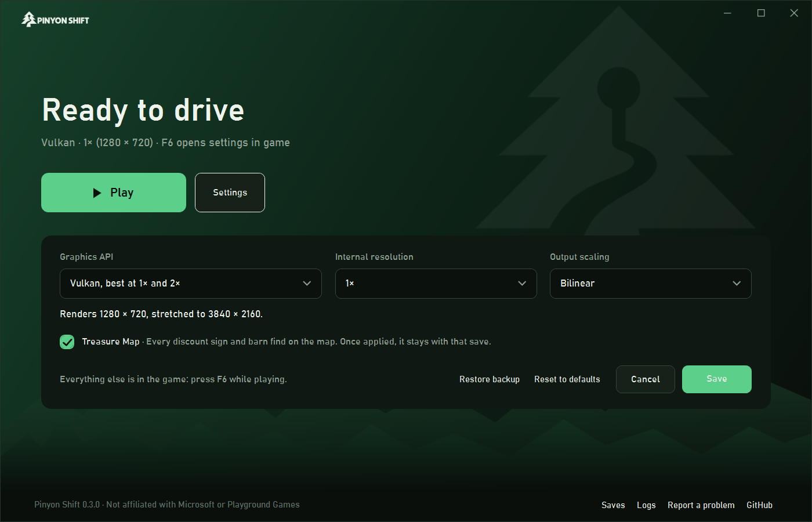The width and height of the screenshot is (812, 522).
Task: Open the GitHub link
Action: pos(759,505)
